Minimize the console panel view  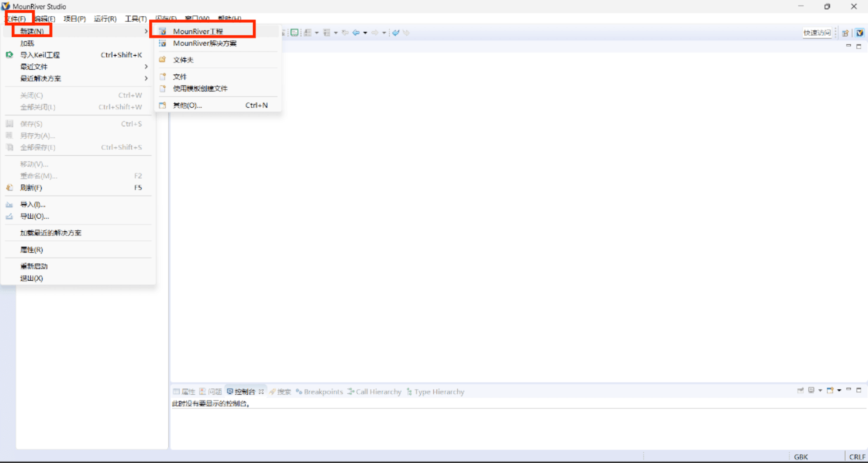849,390
